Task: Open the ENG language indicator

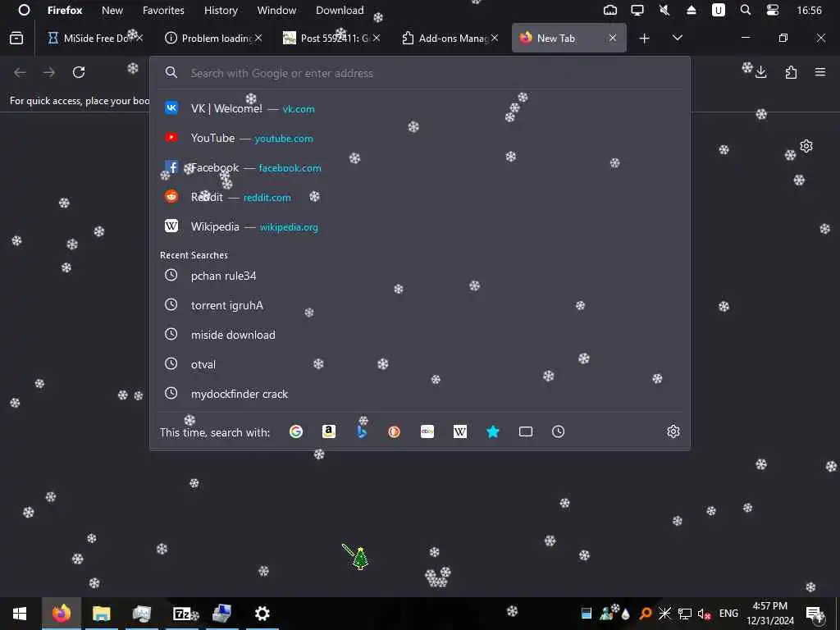Action: pos(728,614)
